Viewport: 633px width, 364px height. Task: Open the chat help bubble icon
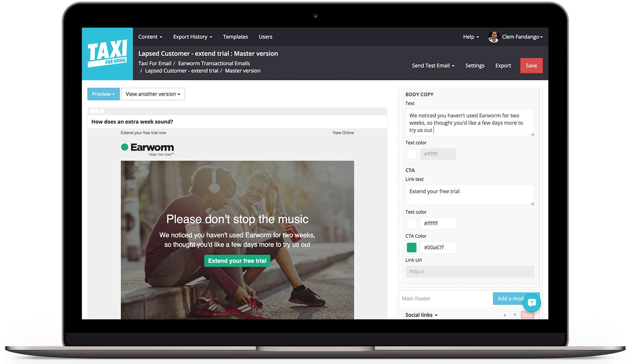[532, 303]
